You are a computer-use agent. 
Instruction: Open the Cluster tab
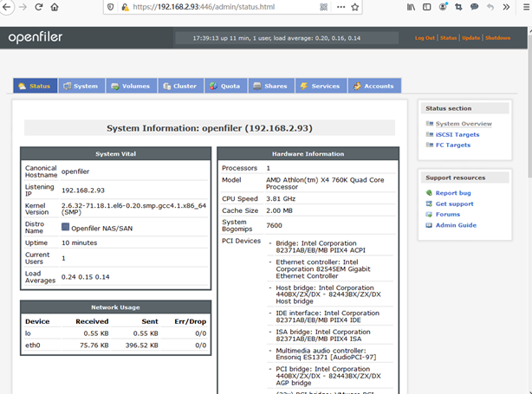pyautogui.click(x=180, y=86)
